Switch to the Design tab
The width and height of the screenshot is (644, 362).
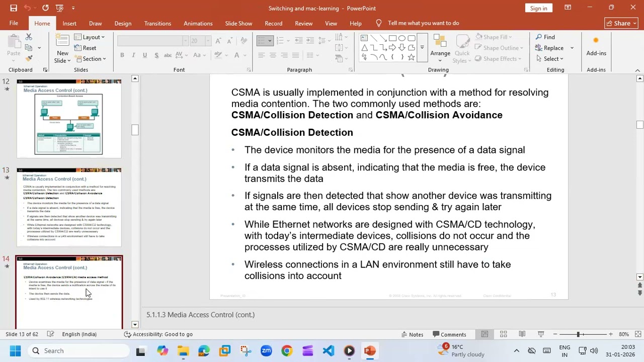(x=123, y=23)
